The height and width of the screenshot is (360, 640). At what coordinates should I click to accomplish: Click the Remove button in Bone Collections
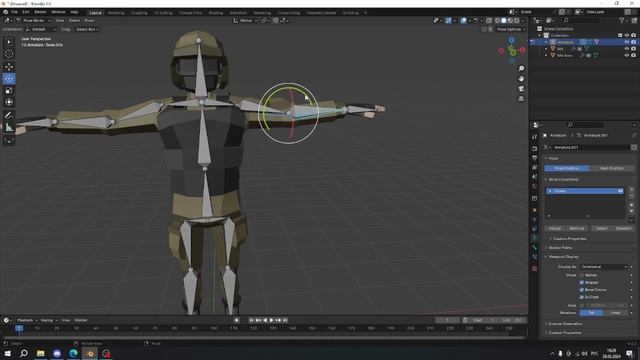577,229
